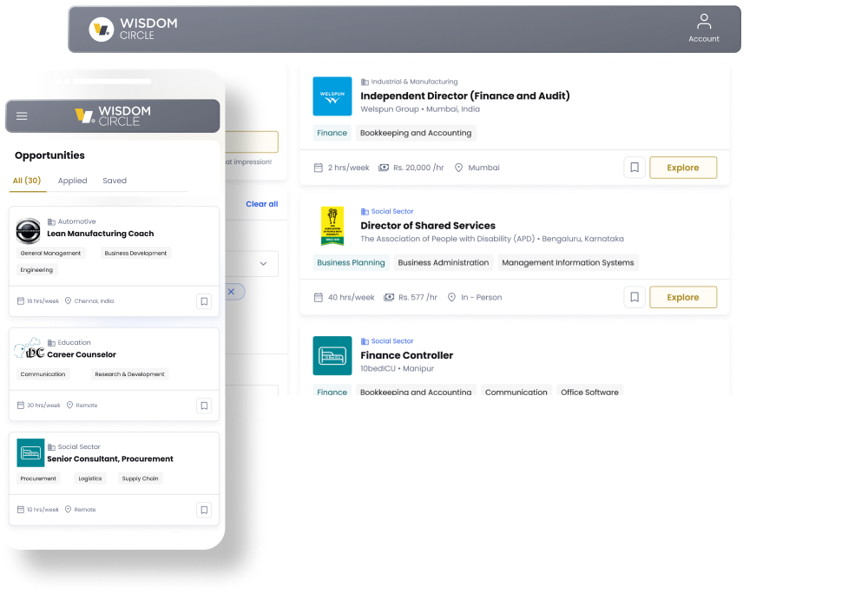
Task: Click the Career Counselor company logo
Action: (x=29, y=349)
